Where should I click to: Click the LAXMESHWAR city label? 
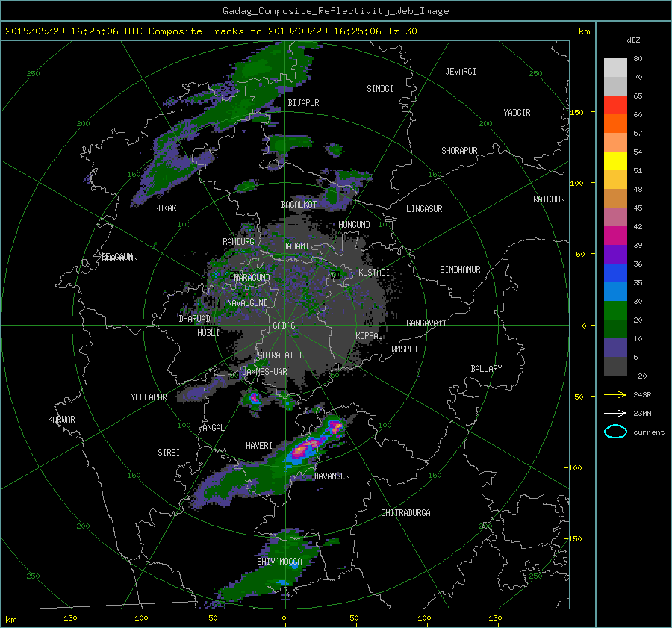click(x=264, y=372)
